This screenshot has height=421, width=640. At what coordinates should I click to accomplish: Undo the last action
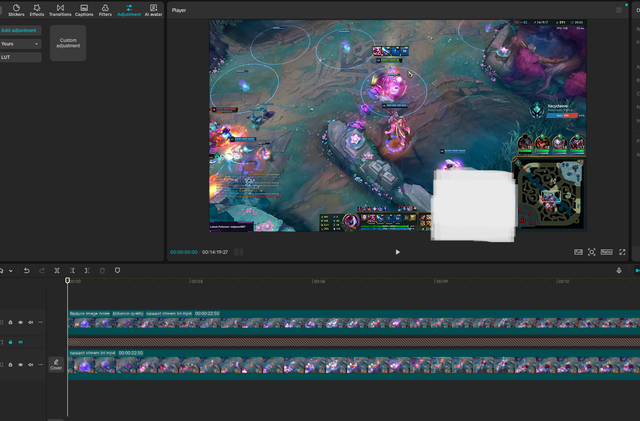(x=27, y=270)
